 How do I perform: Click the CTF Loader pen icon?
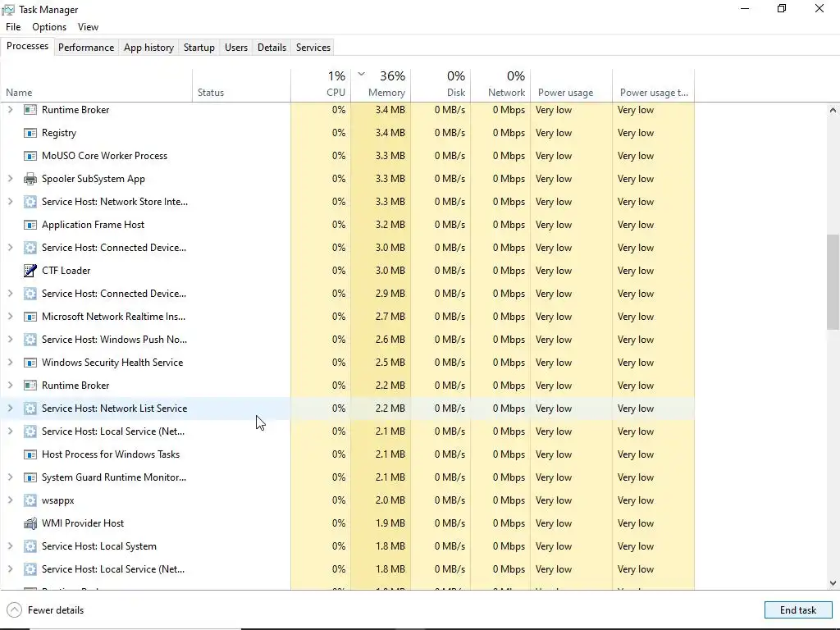coord(30,271)
